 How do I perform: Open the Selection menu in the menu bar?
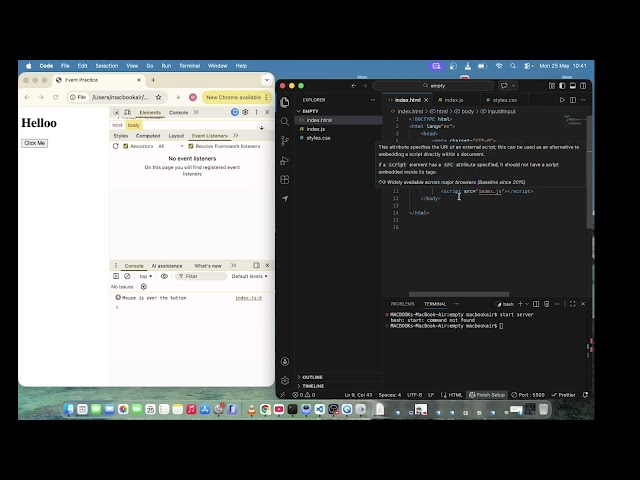click(x=107, y=66)
